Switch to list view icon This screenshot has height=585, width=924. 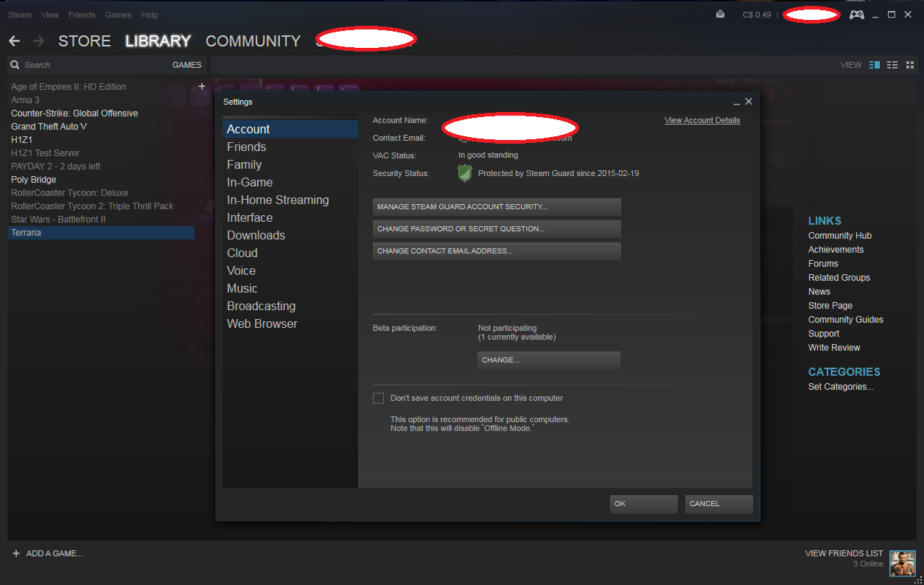(892, 65)
